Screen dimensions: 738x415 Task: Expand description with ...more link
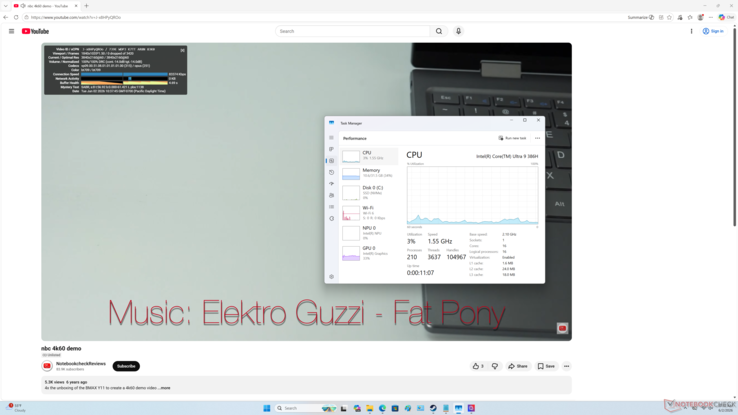click(x=164, y=388)
